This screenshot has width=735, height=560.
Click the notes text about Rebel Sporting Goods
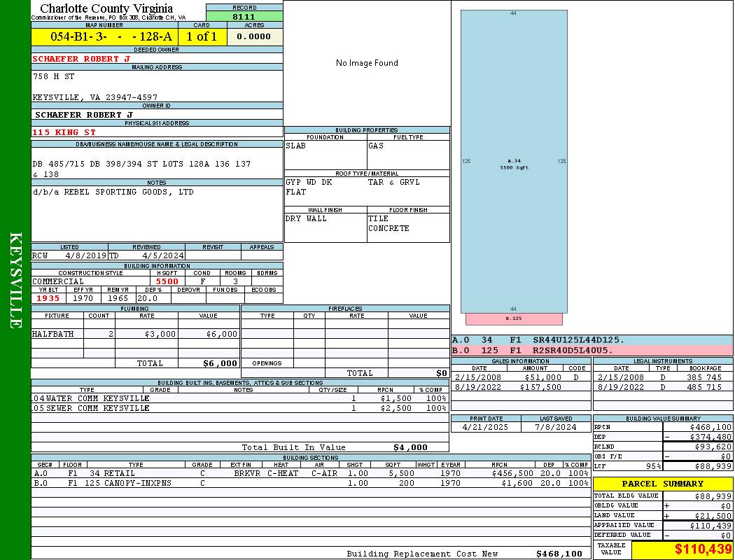[x=113, y=192]
